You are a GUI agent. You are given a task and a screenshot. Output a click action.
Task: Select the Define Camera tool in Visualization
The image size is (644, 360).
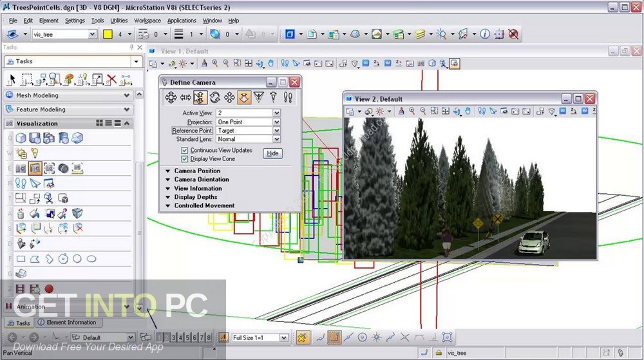[x=35, y=168]
